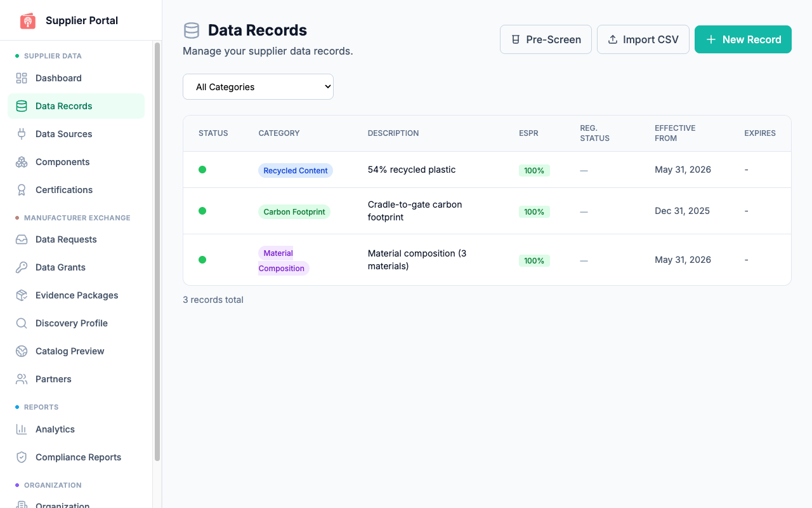Open the All Categories filter dropdown
The image size is (812, 508).
[258, 87]
